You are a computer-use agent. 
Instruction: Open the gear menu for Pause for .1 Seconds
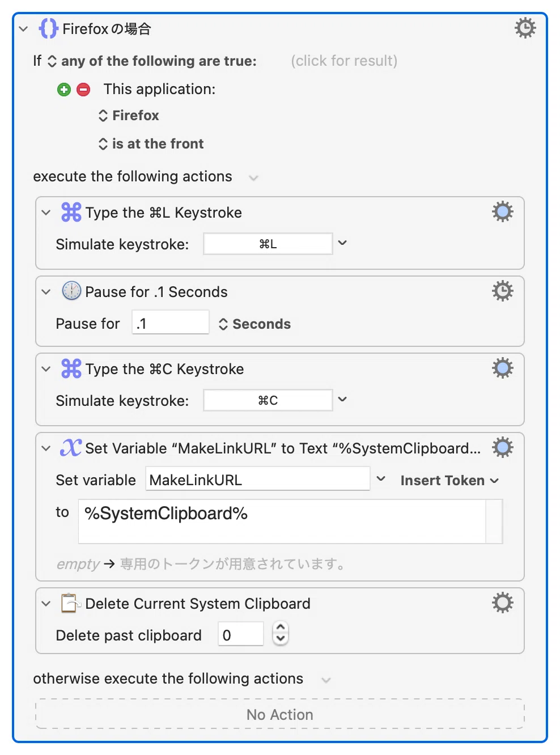coord(502,291)
